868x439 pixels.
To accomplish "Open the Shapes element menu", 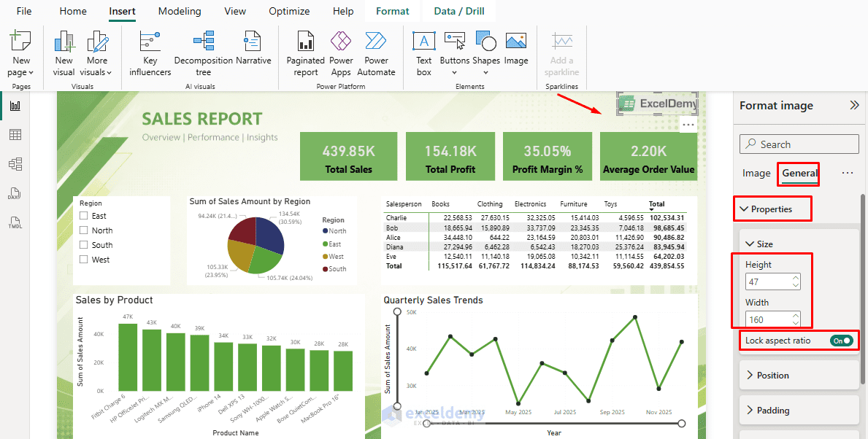I will (x=486, y=54).
